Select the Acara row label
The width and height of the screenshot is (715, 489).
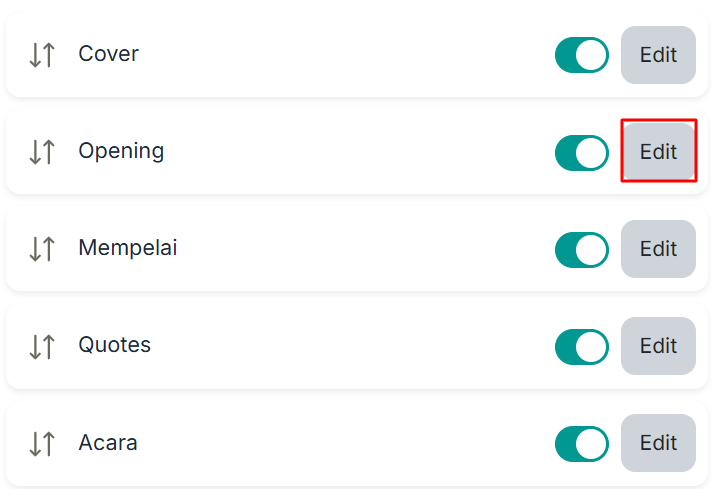pyautogui.click(x=108, y=443)
